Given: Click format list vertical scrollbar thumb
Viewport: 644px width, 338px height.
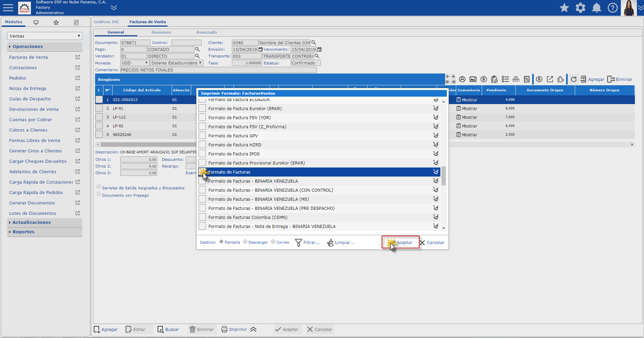Looking at the screenshot, I should pos(443,176).
